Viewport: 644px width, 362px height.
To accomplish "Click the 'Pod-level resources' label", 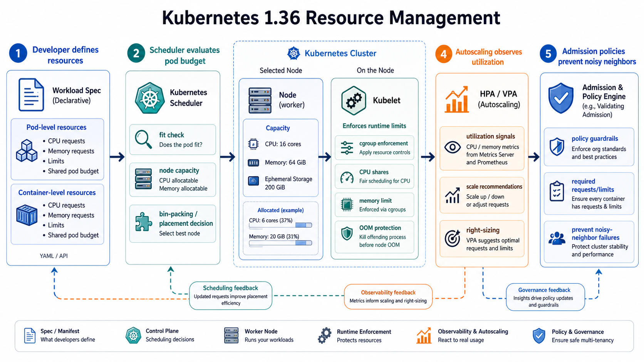I will pyautogui.click(x=56, y=127).
